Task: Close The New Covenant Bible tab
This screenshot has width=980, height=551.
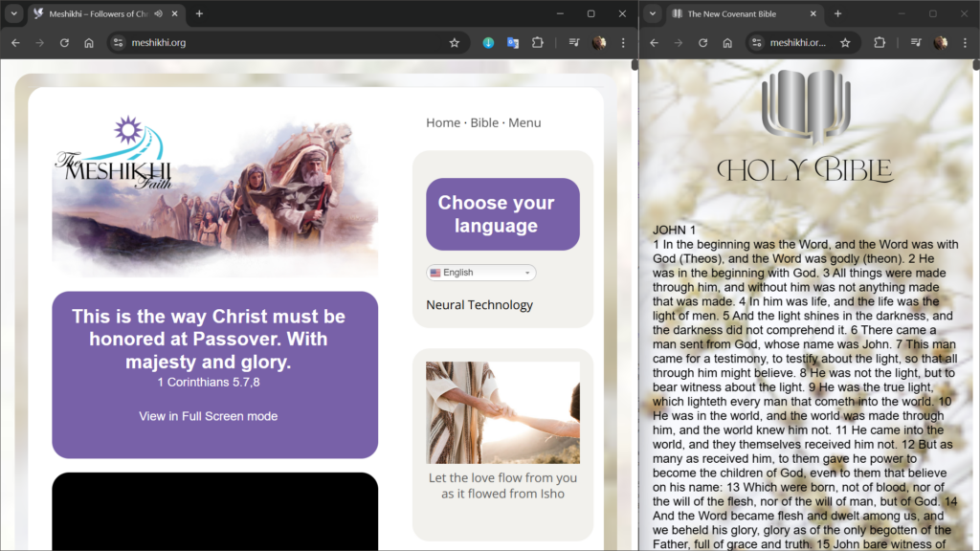Action: click(x=813, y=13)
